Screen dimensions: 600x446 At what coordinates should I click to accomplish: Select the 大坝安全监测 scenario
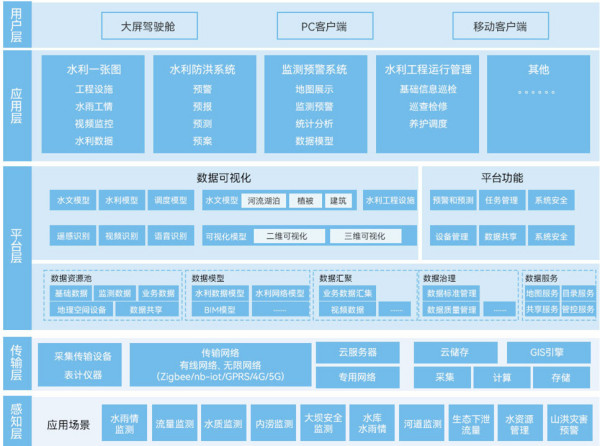[322, 422]
